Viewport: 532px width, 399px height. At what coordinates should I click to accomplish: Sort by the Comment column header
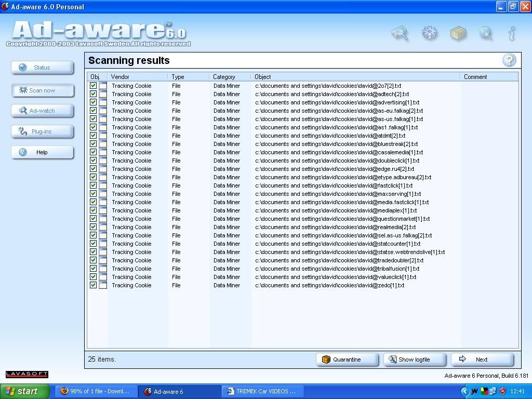[x=489, y=77]
